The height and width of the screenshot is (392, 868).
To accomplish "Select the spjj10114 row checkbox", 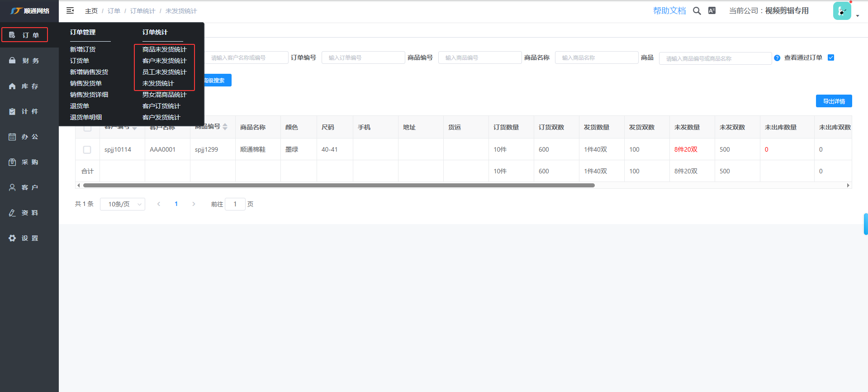I will [x=87, y=149].
